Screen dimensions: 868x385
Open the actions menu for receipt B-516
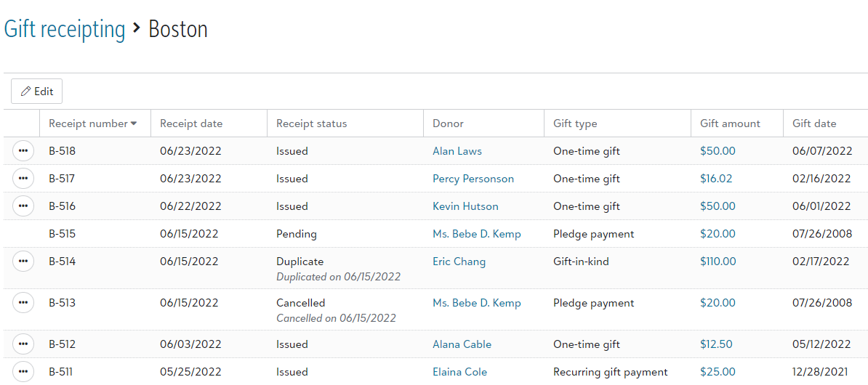point(23,206)
